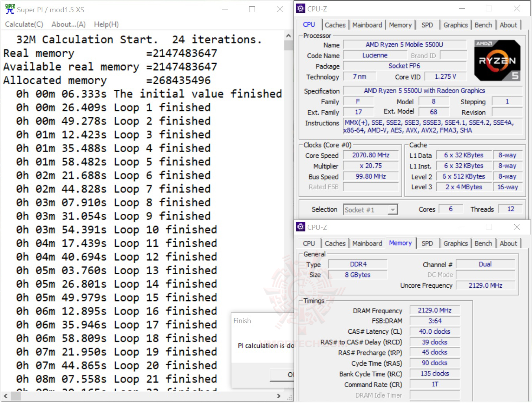The width and height of the screenshot is (532, 403).
Task: Click the Core VID value '1.275 V'
Action: pos(445,76)
